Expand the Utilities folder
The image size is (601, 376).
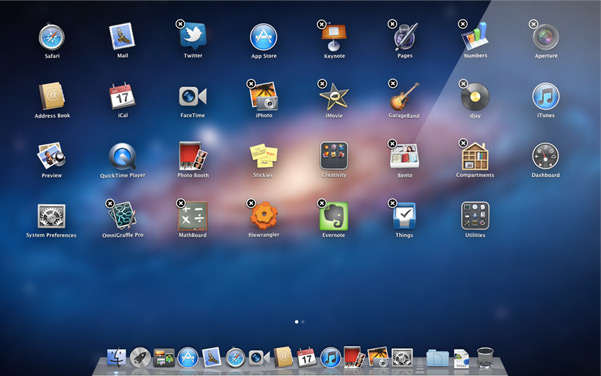coord(475,216)
